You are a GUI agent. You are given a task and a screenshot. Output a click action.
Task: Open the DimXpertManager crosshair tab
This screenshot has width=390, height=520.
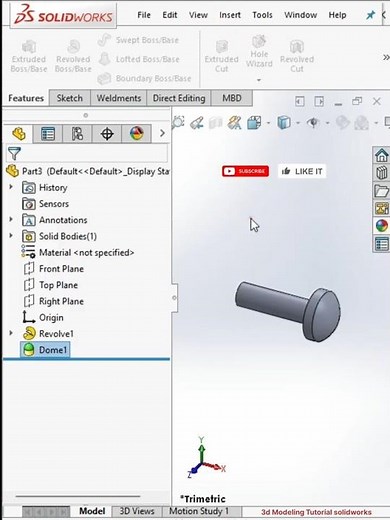(107, 134)
